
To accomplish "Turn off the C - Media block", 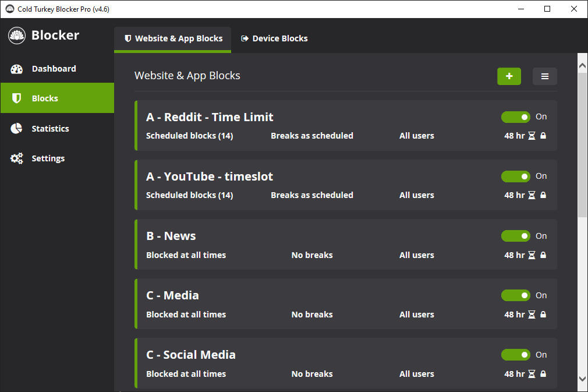I will pyautogui.click(x=515, y=295).
